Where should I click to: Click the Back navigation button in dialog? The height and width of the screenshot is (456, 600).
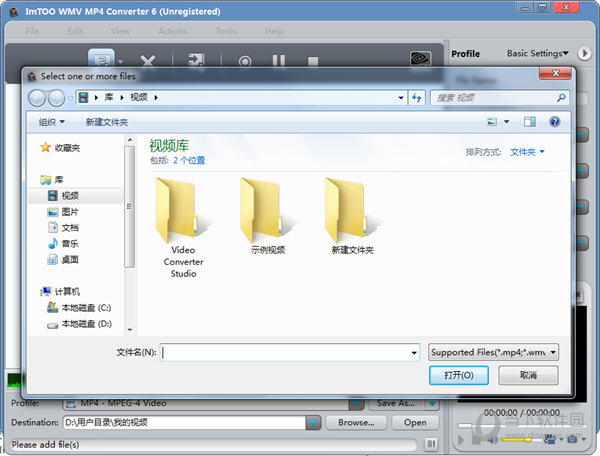(x=38, y=98)
